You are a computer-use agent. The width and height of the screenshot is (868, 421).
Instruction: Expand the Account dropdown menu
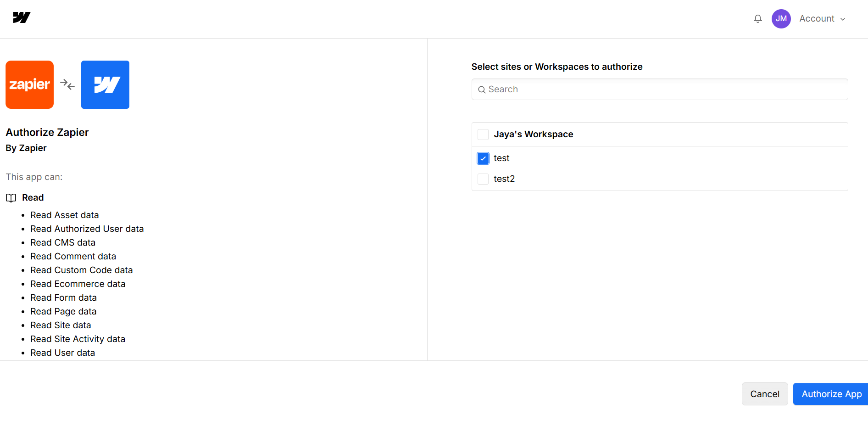(843, 19)
